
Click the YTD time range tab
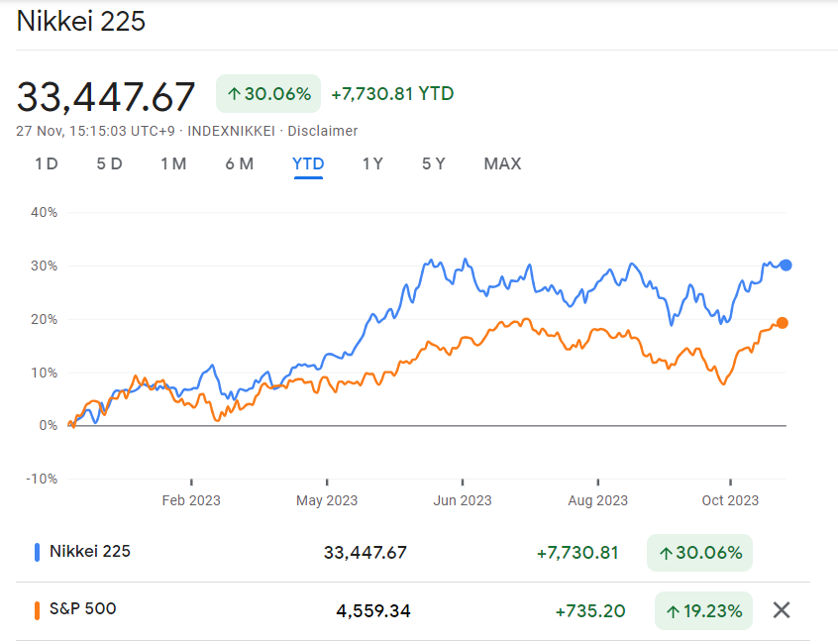click(x=308, y=163)
